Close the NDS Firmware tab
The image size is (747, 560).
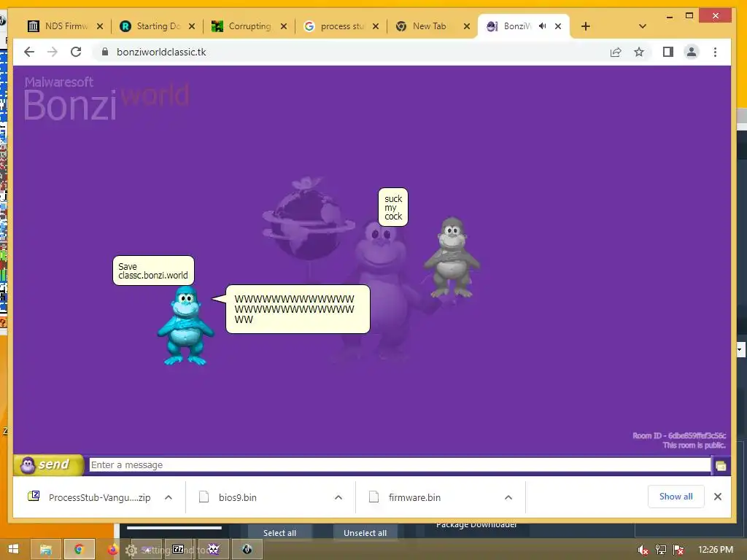point(99,26)
